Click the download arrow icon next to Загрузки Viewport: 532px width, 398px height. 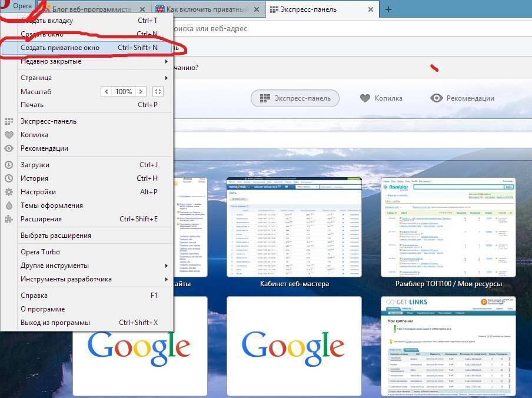pos(9,165)
